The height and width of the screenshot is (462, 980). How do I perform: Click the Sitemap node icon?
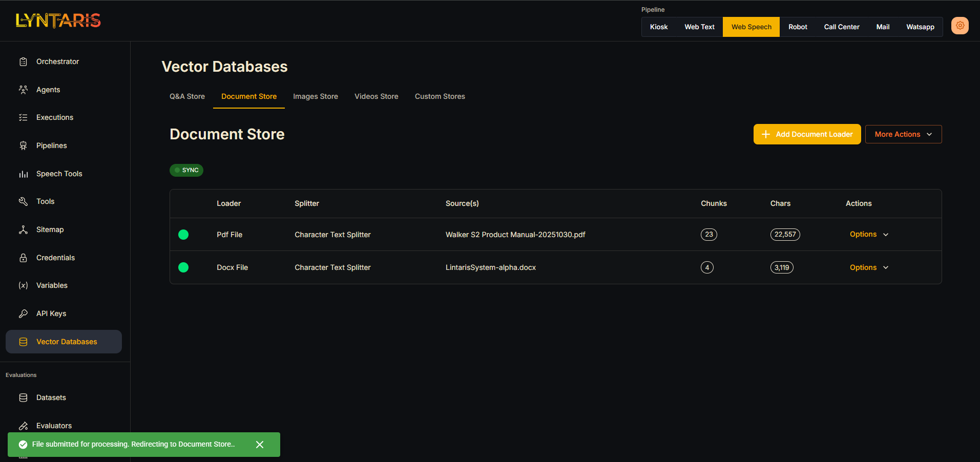23,229
